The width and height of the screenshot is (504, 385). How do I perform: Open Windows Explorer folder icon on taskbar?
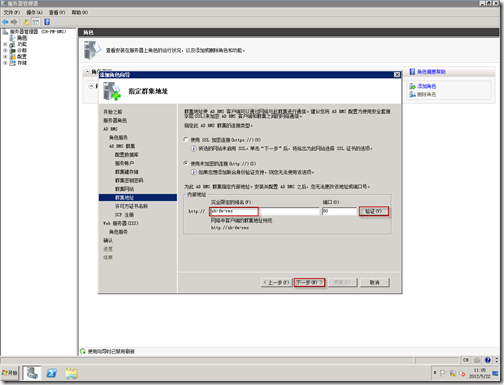pos(71,373)
